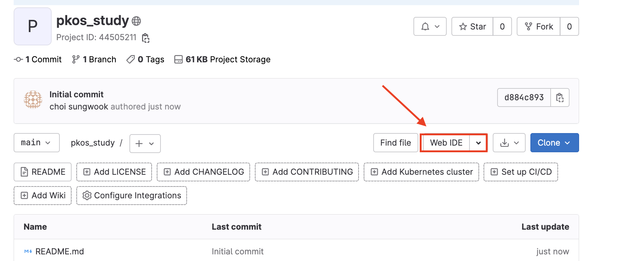Screen dimensions: 644x261
Task: Click the Find file button
Action: [395, 143]
